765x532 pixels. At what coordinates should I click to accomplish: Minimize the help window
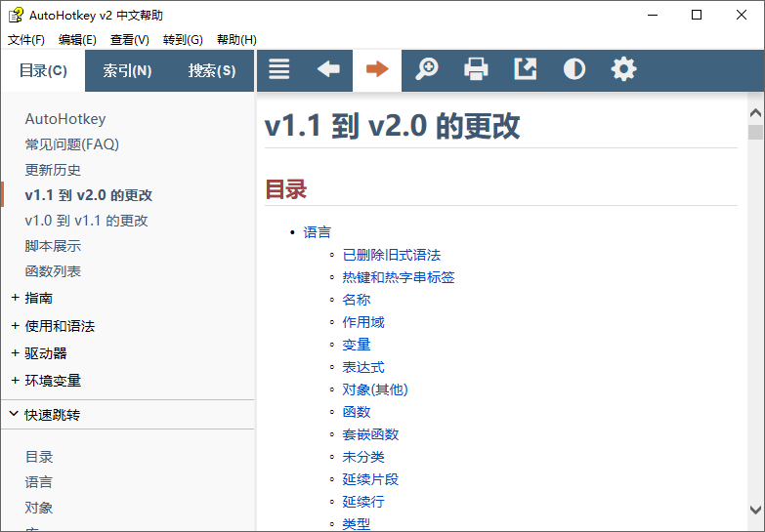[653, 15]
